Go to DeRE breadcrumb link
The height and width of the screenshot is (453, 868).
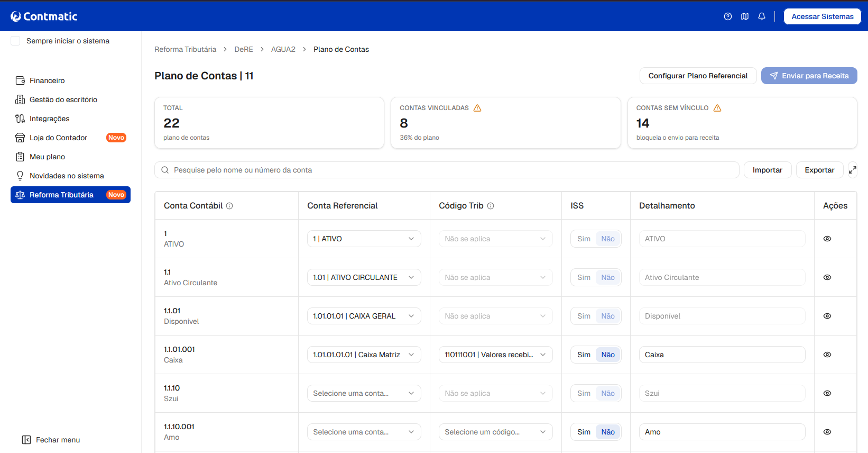244,49
